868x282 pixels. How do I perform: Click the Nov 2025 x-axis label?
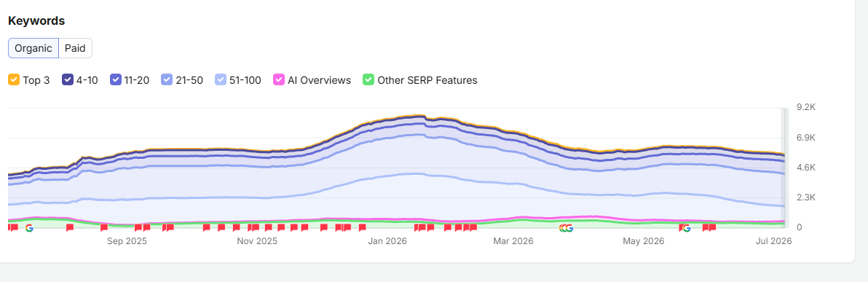pyautogui.click(x=257, y=241)
